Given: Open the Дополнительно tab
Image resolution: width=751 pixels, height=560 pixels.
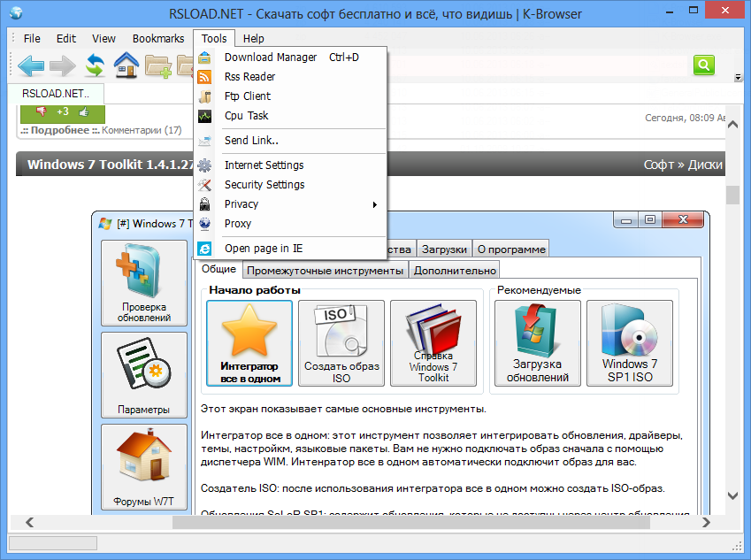Looking at the screenshot, I should pos(455,270).
